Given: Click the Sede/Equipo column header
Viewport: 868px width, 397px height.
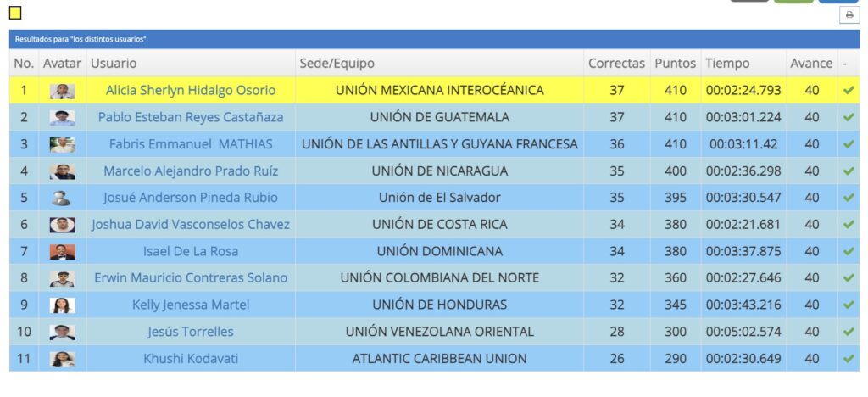Looking at the screenshot, I should (337, 64).
